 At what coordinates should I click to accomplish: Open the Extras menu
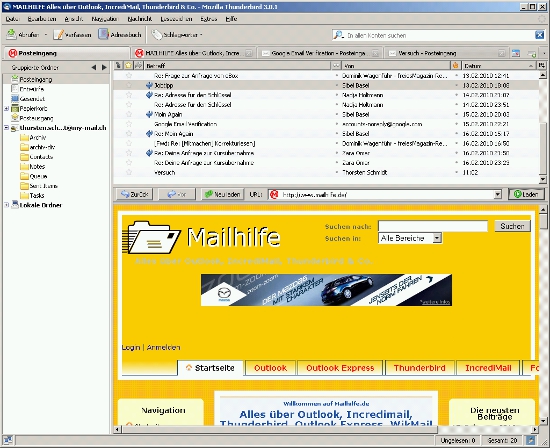pos(209,19)
